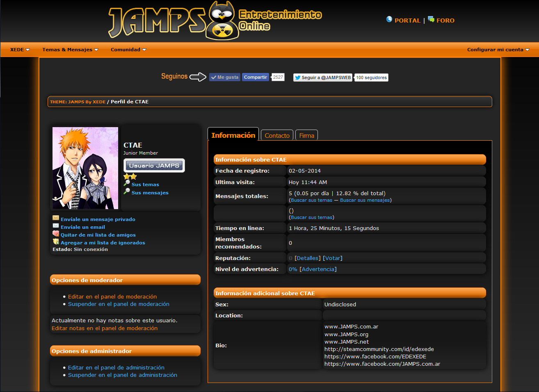Click the heart icon for friends list

[56, 234]
